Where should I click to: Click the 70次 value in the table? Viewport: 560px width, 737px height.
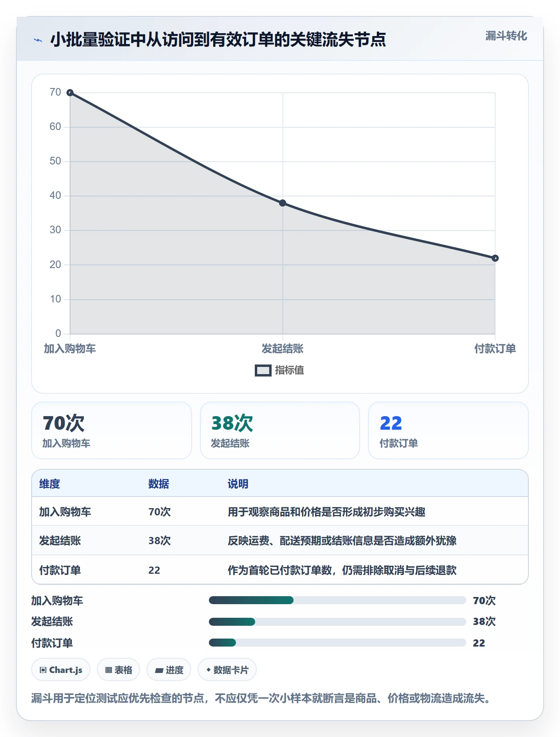[x=160, y=512]
